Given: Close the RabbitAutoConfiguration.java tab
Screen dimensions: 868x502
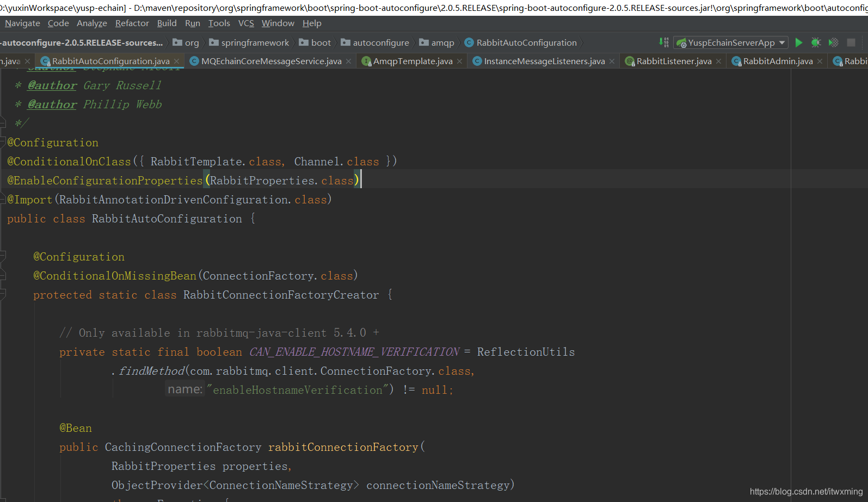Looking at the screenshot, I should tap(176, 61).
